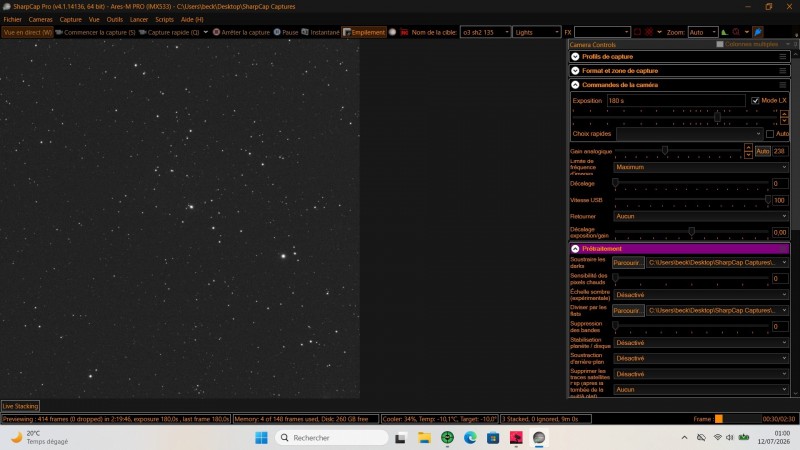Open Microsoft Edge from the taskbar
Viewport: 800px width, 450px height.
pyautogui.click(x=470, y=438)
